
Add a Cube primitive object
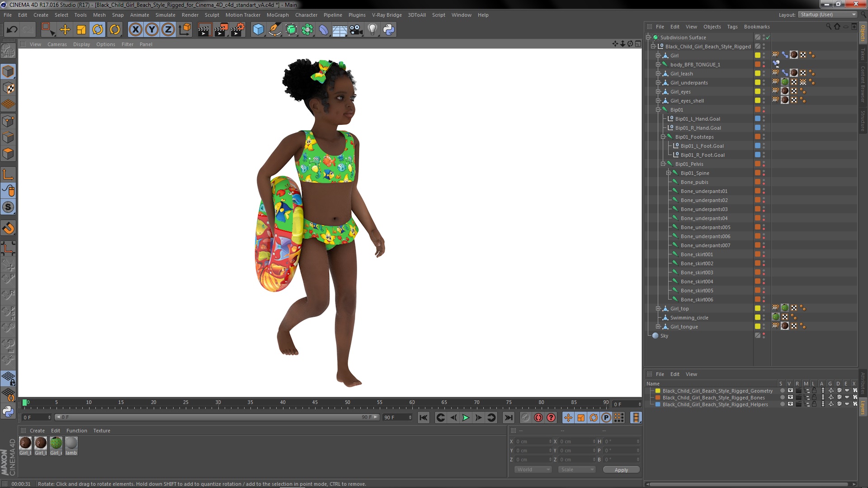258,30
